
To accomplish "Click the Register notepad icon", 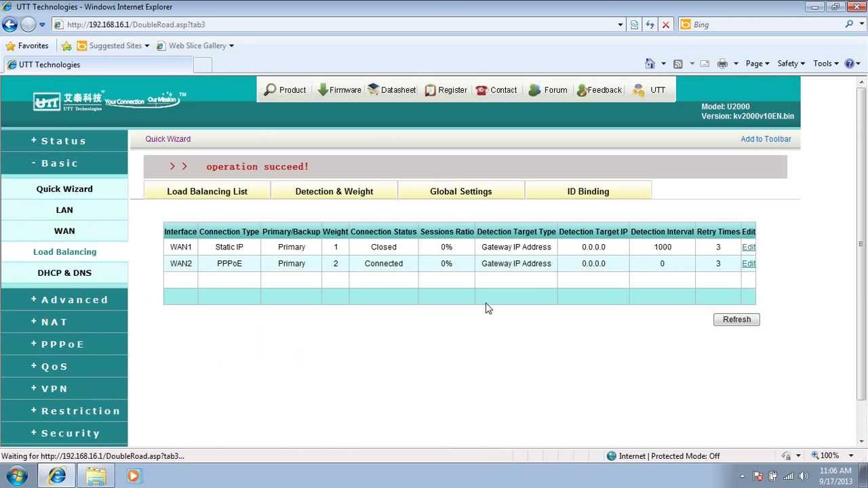I will coord(430,89).
